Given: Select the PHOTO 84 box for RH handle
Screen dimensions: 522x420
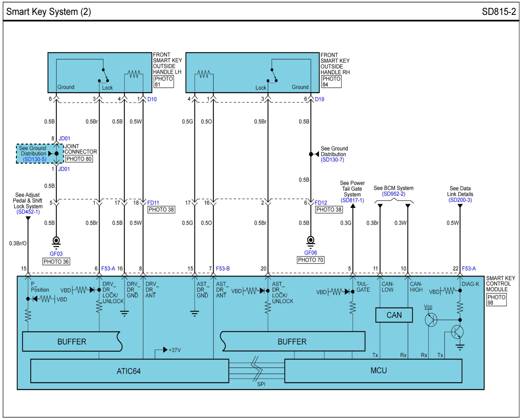Looking at the screenshot, I should [331, 81].
